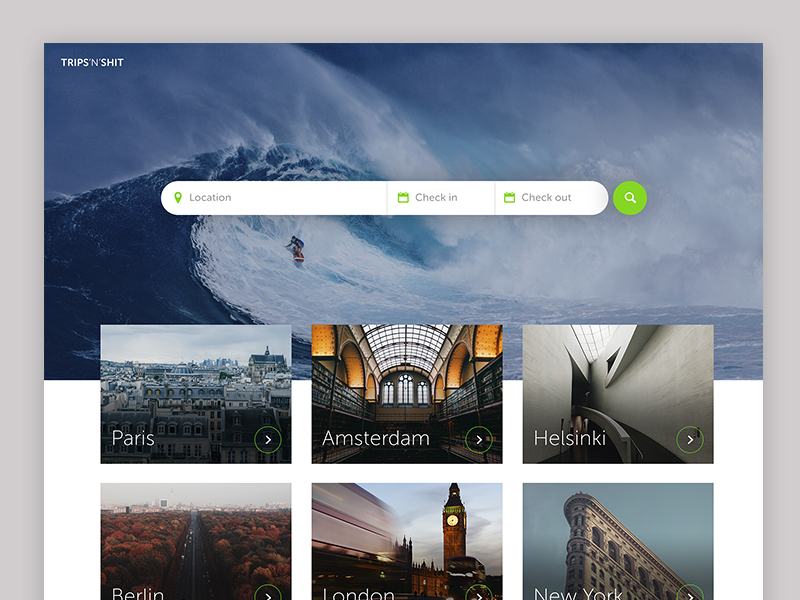Click the green search magnifier button
Image resolution: width=800 pixels, height=600 pixels.
click(x=630, y=198)
